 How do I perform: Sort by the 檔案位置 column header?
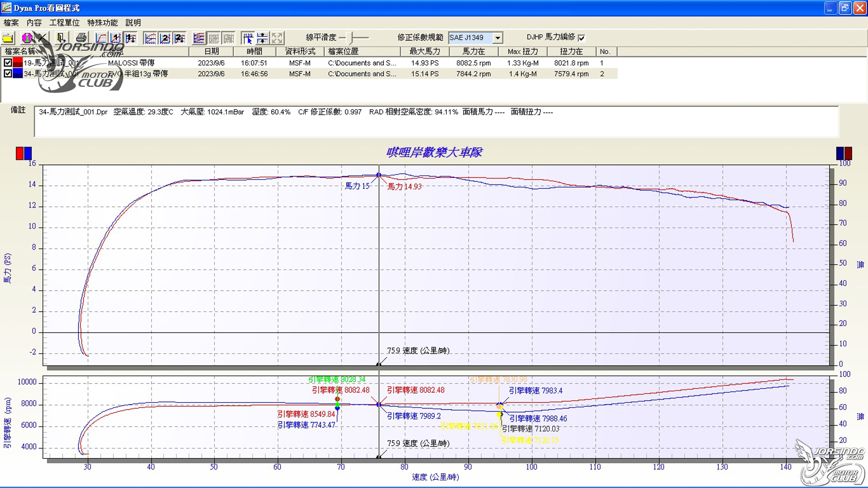[362, 51]
